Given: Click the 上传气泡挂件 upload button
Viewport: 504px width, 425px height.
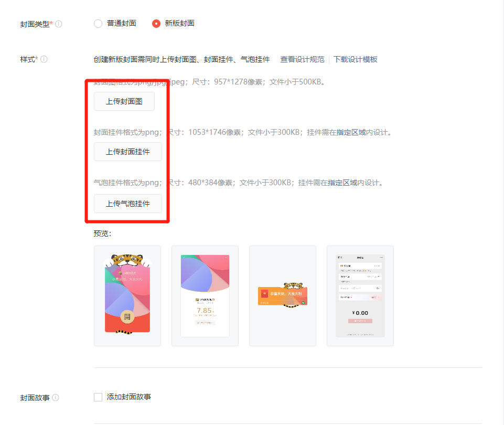Looking at the screenshot, I should [x=127, y=204].
